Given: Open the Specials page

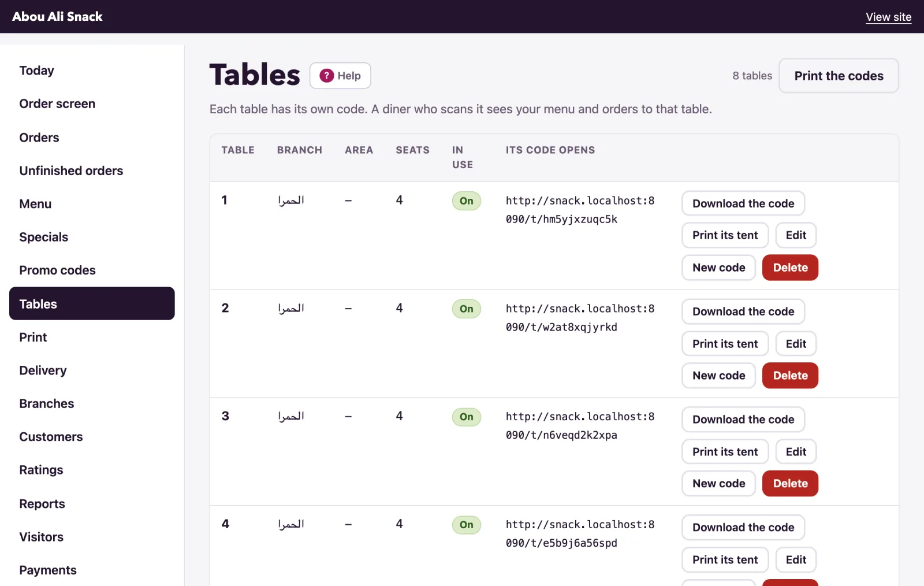Looking at the screenshot, I should pyautogui.click(x=92, y=237).
